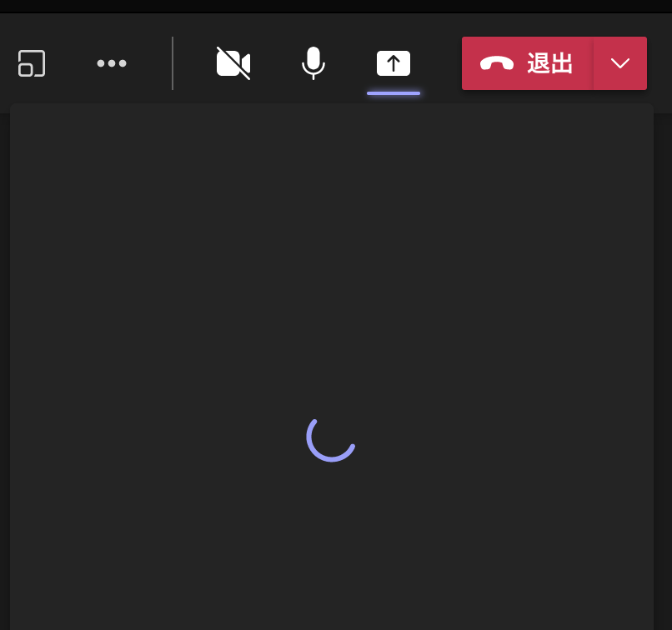Click the blue underline beneath share icon
672x630 pixels.
coord(394,93)
